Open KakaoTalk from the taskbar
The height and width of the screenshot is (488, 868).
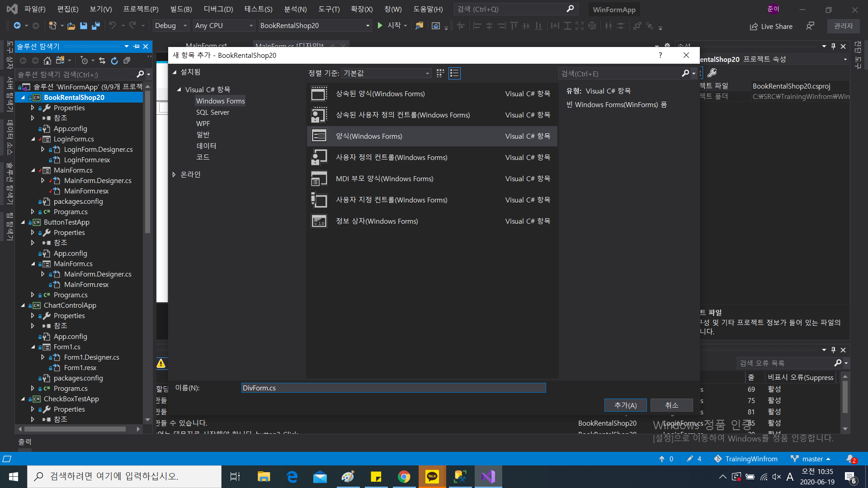pos(432,476)
